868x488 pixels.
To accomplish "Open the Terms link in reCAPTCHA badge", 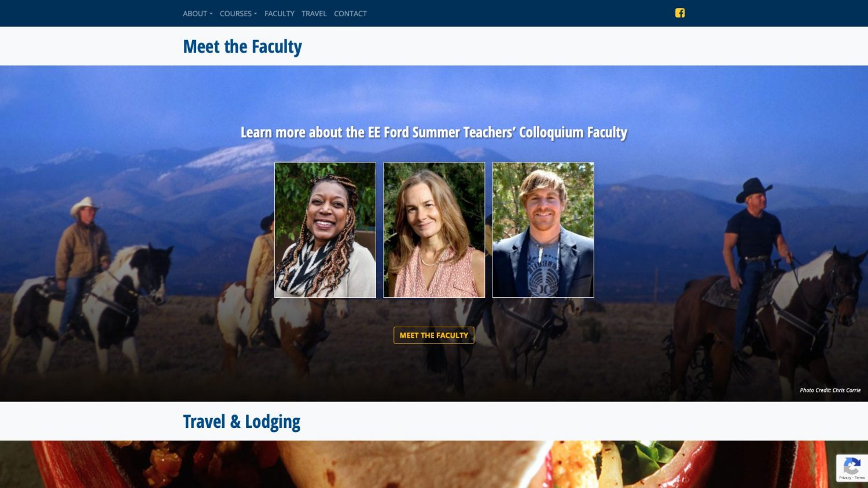I will (x=860, y=478).
